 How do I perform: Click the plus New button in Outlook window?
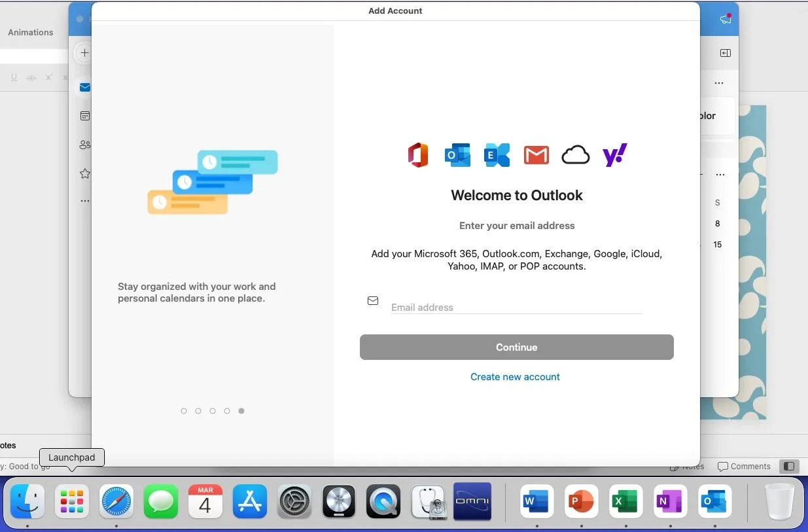84,53
